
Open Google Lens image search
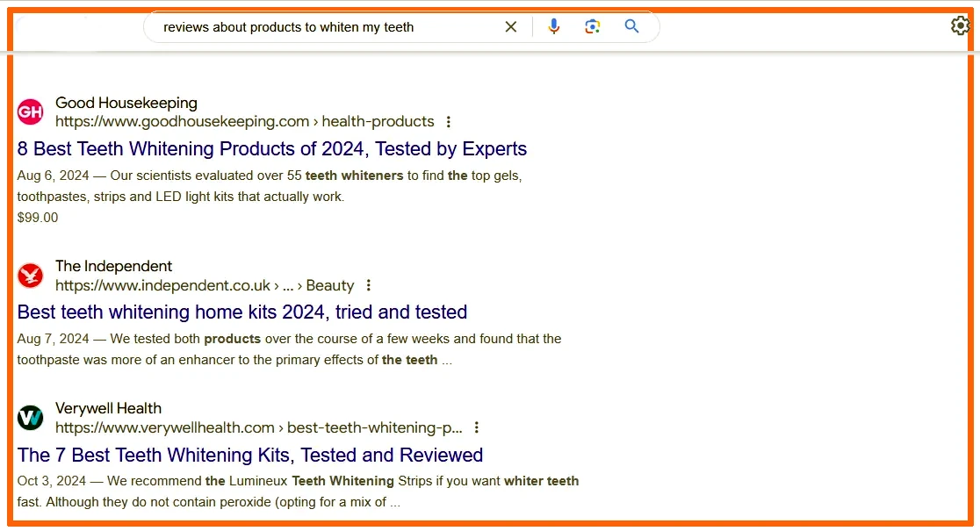(x=593, y=27)
